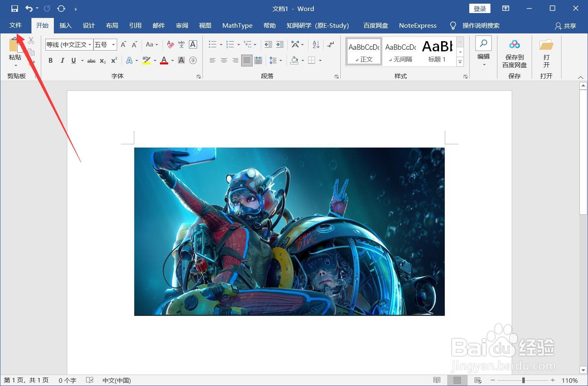Apply paragraph shading bucket

tap(294, 61)
